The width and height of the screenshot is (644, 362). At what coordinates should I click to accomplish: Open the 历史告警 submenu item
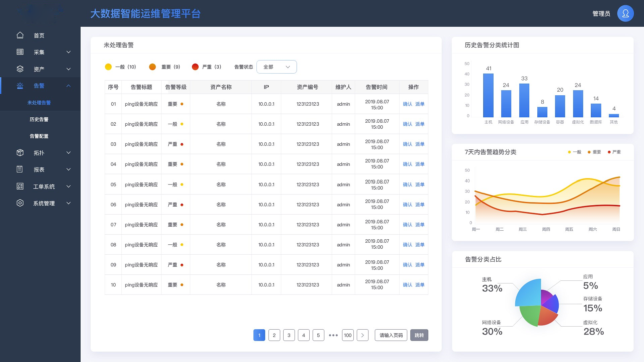(x=39, y=119)
